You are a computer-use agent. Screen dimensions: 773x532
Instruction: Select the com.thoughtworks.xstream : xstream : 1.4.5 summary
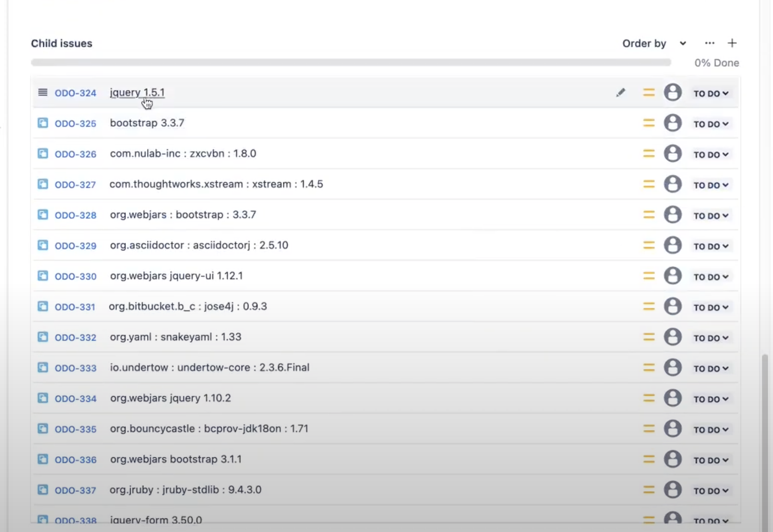point(216,184)
